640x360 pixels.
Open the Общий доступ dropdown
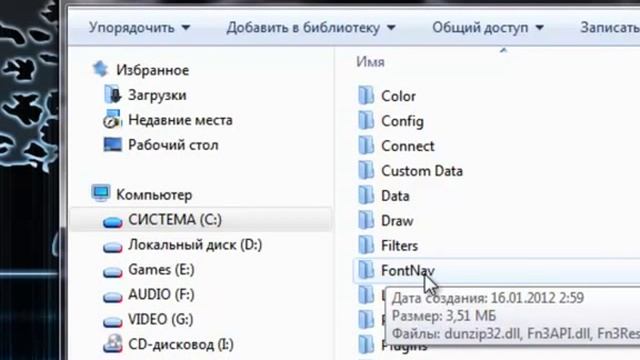point(488,28)
